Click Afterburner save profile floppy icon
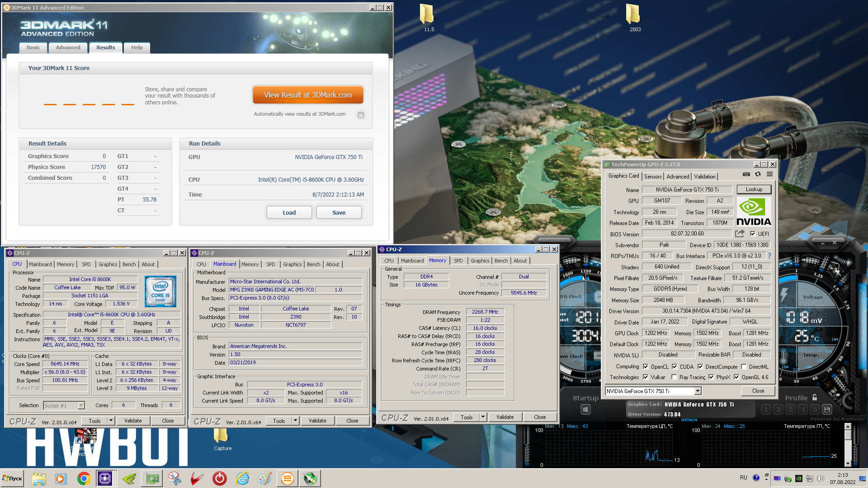This screenshot has height=488, width=868. pyautogui.click(x=827, y=409)
